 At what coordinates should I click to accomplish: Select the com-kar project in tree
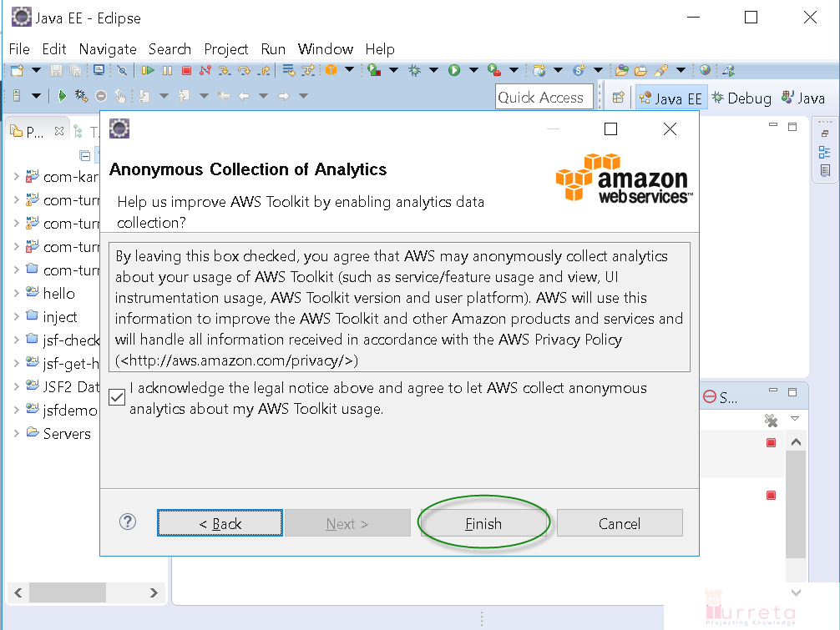63,177
